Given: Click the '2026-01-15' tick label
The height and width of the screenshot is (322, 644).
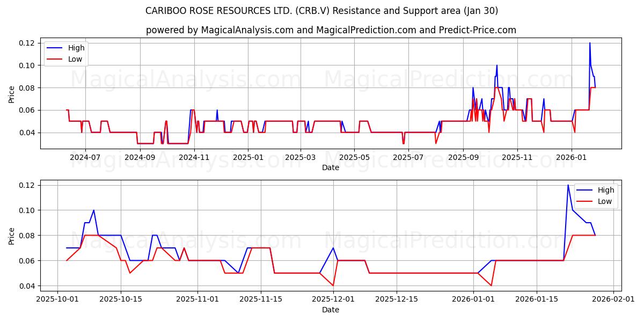Looking at the screenshot, I should coord(537,300).
